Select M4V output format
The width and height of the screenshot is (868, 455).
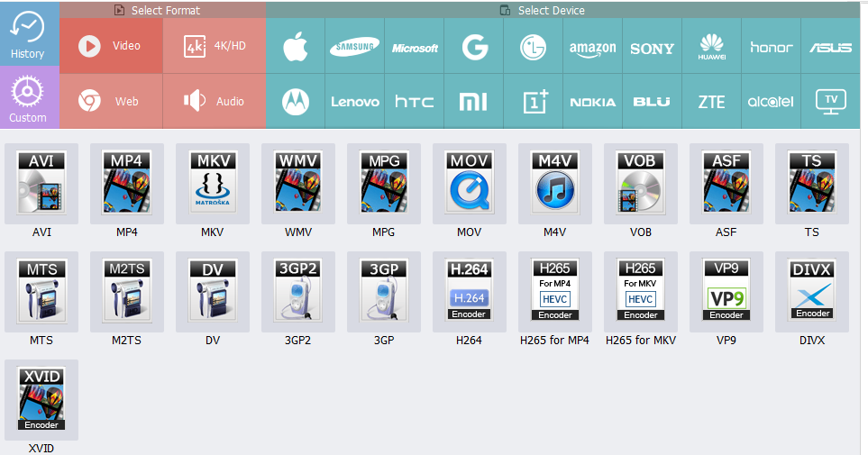[554, 184]
